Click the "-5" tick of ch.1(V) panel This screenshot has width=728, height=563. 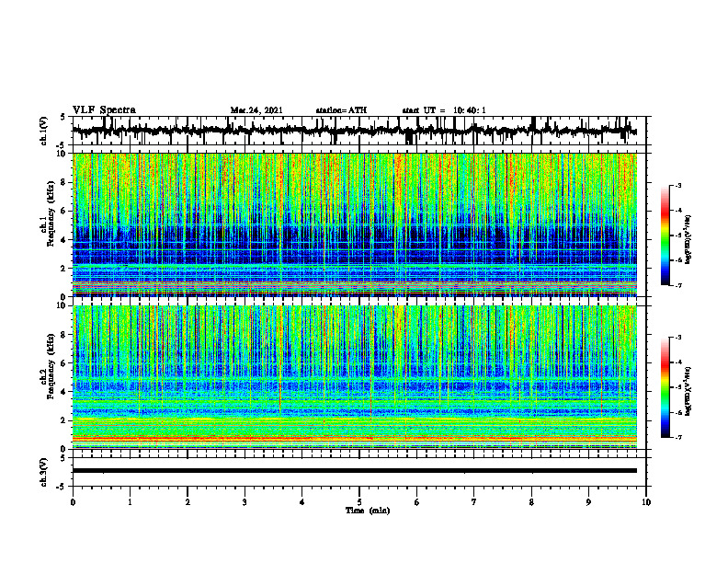click(x=62, y=145)
